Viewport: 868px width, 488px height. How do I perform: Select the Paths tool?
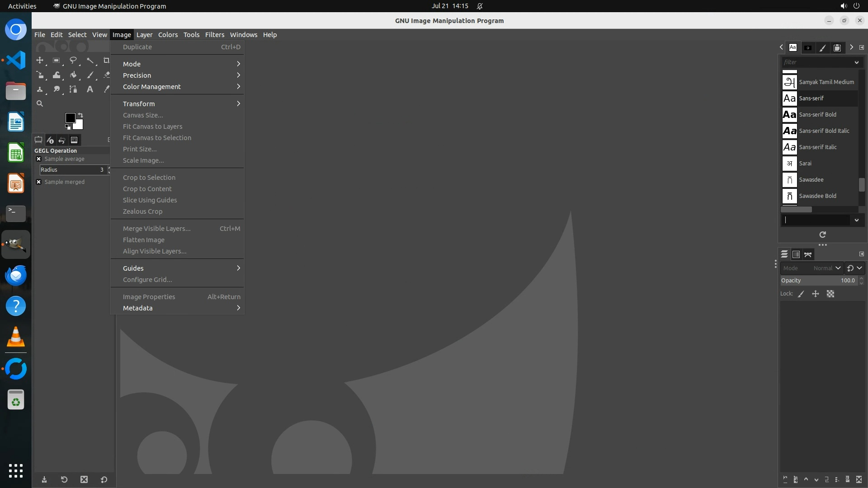[x=73, y=89]
